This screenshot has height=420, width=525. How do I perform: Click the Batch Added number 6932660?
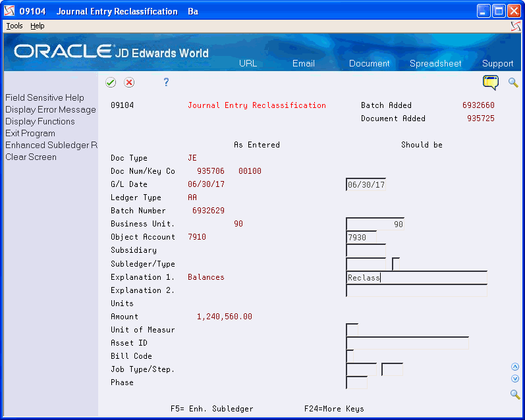point(478,105)
